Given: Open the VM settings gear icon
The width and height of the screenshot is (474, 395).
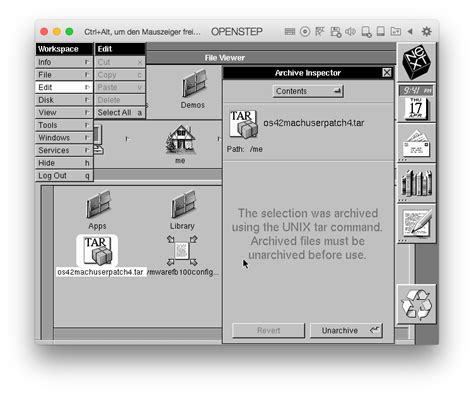Looking at the screenshot, I should pos(426,32).
